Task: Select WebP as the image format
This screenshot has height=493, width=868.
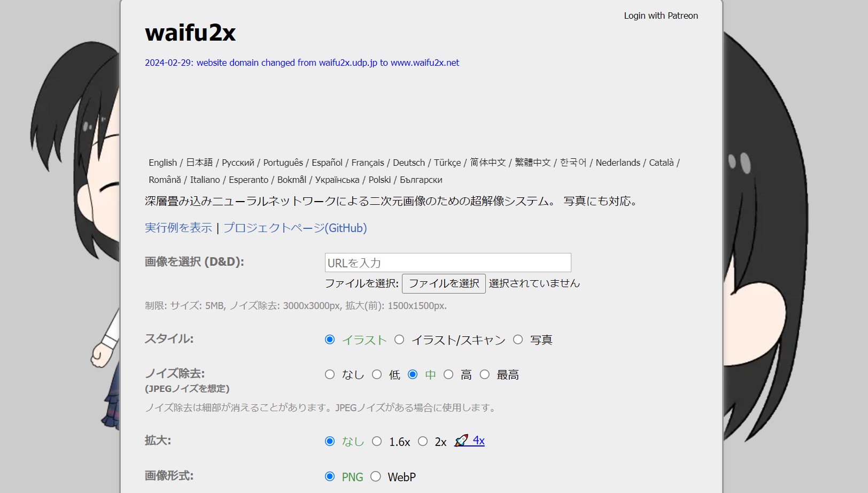Action: point(376,476)
